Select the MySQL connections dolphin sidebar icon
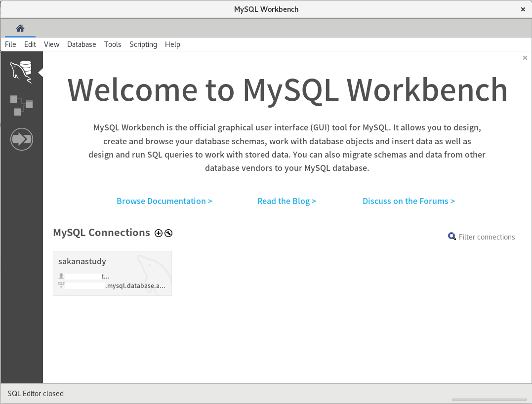 coord(21,72)
